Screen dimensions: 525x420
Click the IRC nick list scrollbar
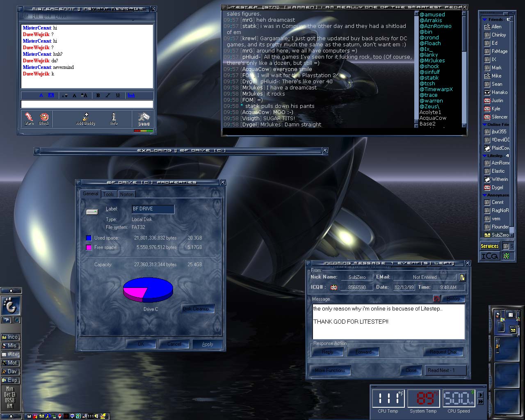click(464, 69)
